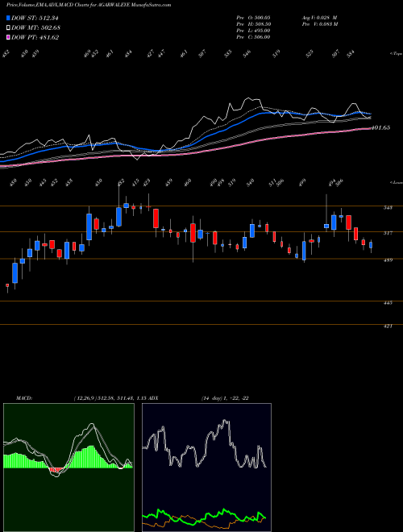The height and width of the screenshot is (532, 403).
Task: Click the 'MACD:' indicator heading
Action: point(24,398)
